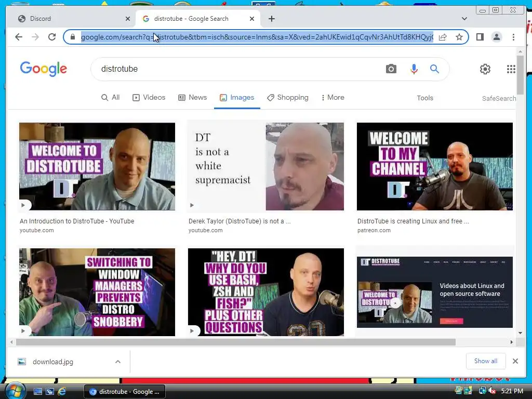The height and width of the screenshot is (399, 532).
Task: Open the Chrome three-dot menu
Action: tap(513, 37)
